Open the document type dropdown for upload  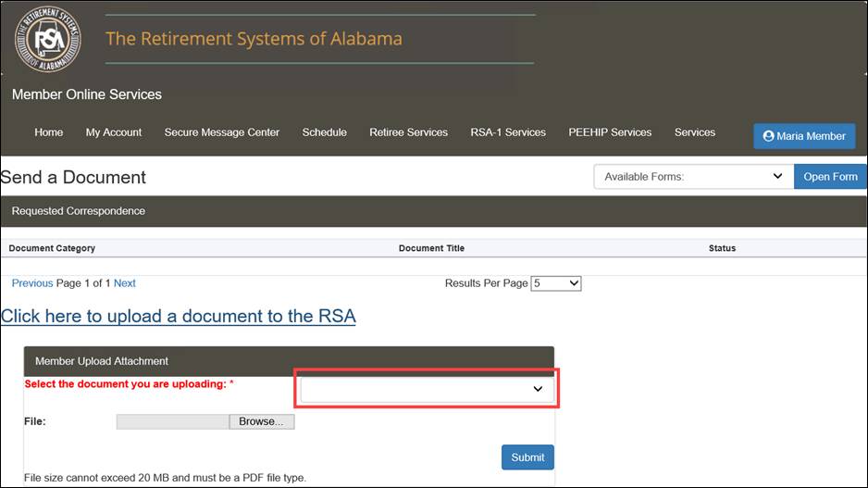click(427, 389)
